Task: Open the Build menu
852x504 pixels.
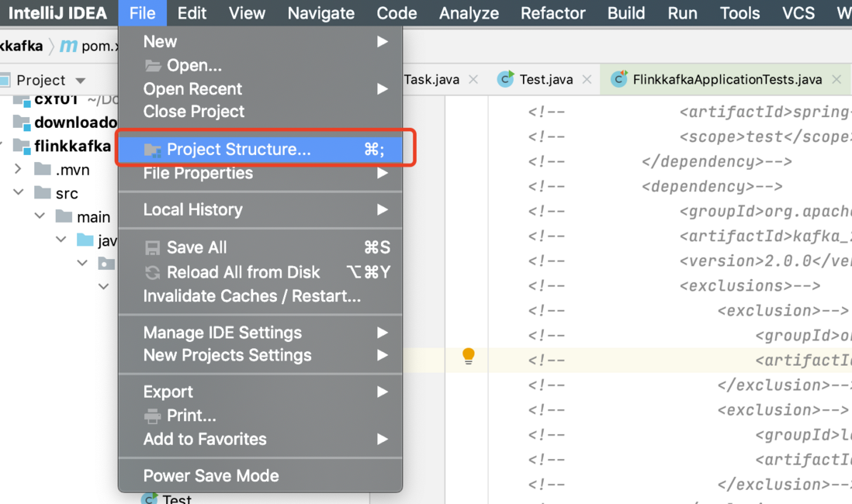Action: pyautogui.click(x=626, y=13)
